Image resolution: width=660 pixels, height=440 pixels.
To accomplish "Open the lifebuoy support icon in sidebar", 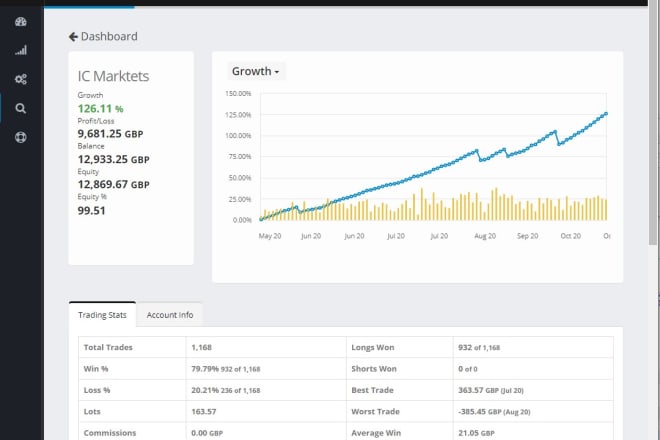I will (x=21, y=137).
